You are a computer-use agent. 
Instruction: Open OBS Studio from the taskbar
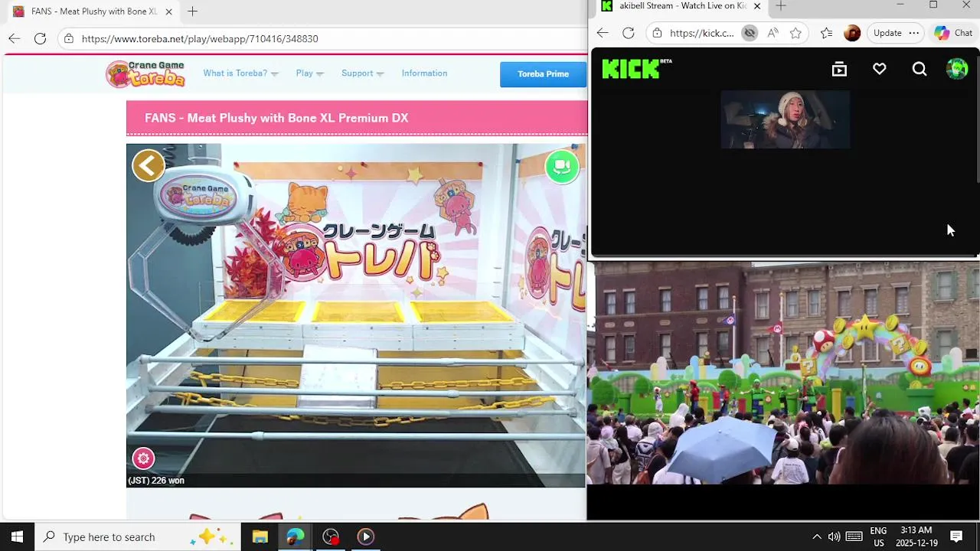coord(331,536)
